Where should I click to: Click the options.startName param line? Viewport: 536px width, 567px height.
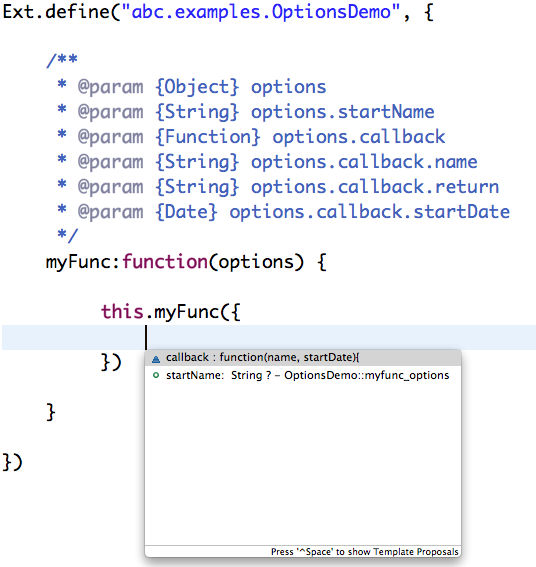(246, 112)
